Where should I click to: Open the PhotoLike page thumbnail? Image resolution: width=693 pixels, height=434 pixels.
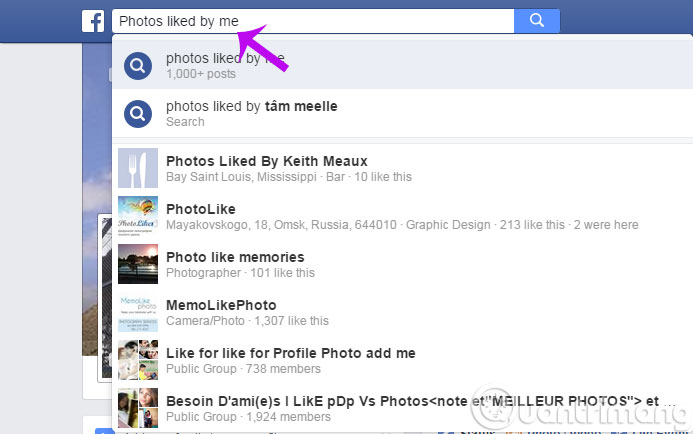click(137, 216)
